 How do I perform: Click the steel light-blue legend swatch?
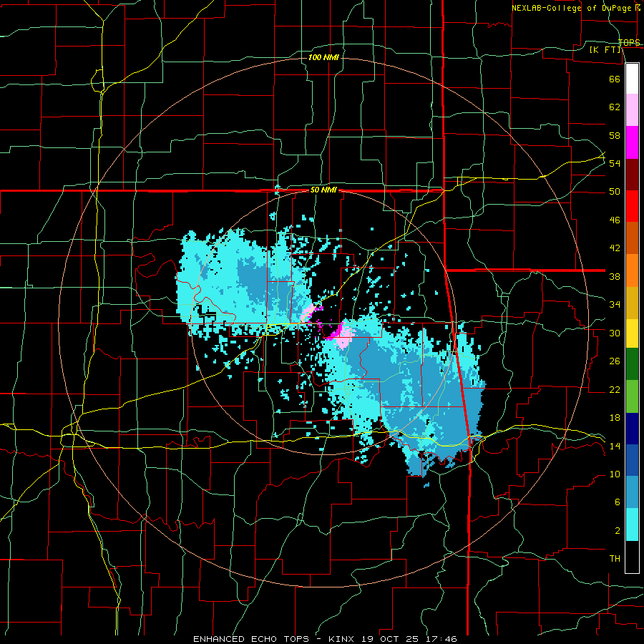point(632,492)
